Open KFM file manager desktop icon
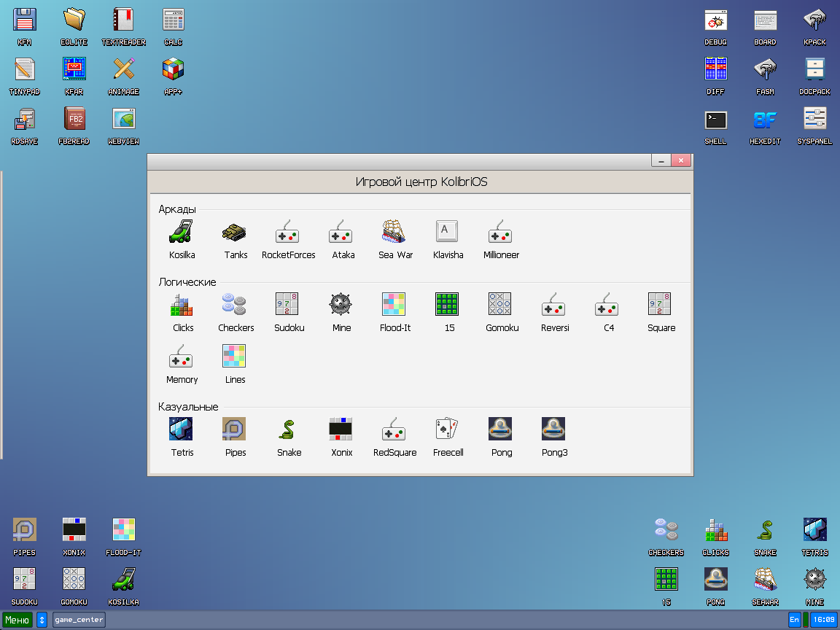The height and width of the screenshot is (630, 840). point(24,27)
